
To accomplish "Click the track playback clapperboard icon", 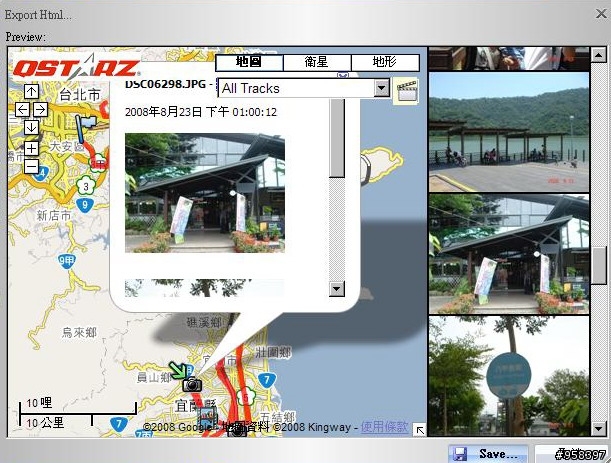I will pyautogui.click(x=406, y=91).
